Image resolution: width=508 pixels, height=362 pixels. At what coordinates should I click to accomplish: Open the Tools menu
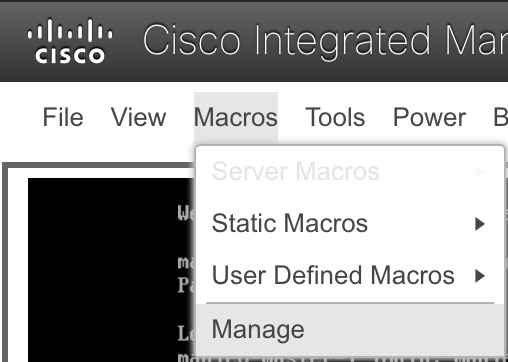[335, 117]
